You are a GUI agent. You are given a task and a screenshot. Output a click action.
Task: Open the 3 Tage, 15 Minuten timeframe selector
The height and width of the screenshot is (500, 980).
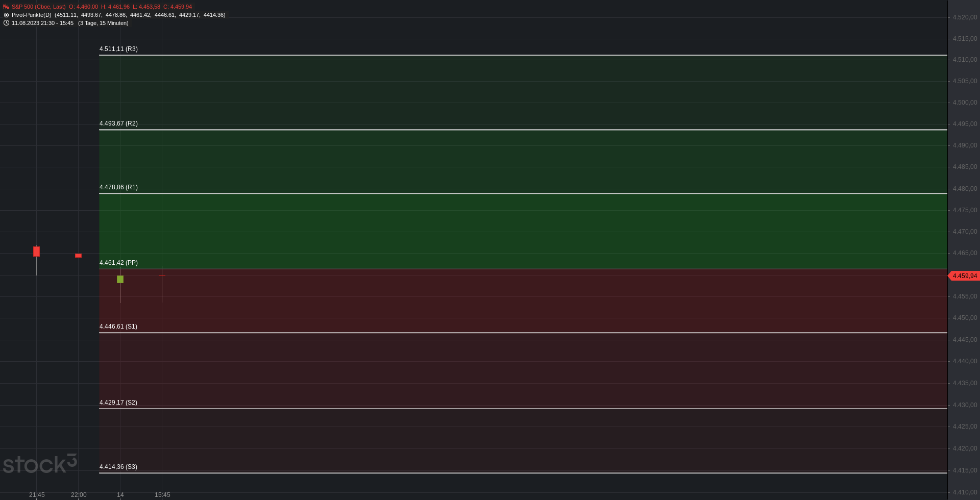[x=103, y=23]
